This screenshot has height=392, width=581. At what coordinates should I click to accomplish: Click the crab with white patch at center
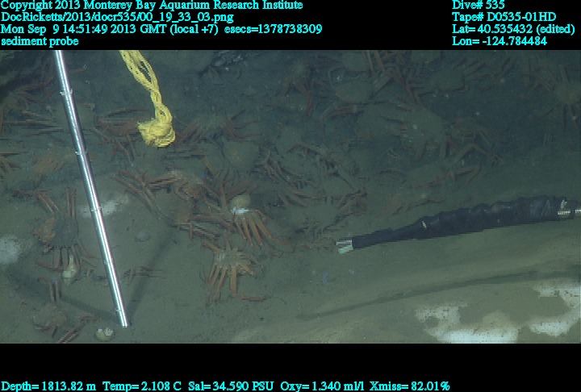pos(239,208)
